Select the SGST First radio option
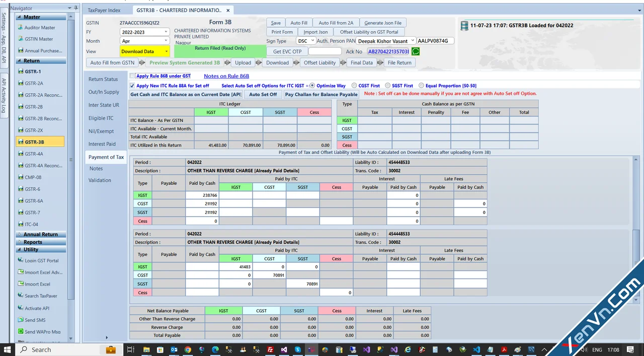This screenshot has height=356, width=644. coord(388,86)
